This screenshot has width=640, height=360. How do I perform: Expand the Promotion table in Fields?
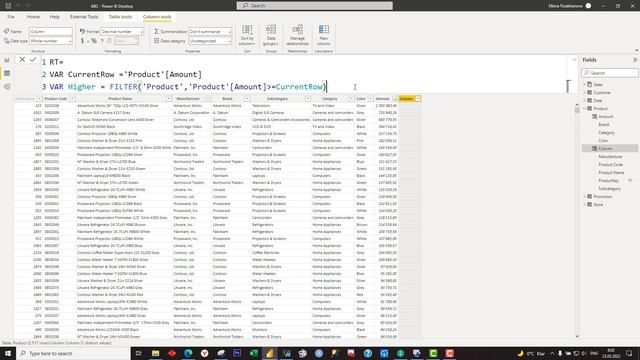584,196
